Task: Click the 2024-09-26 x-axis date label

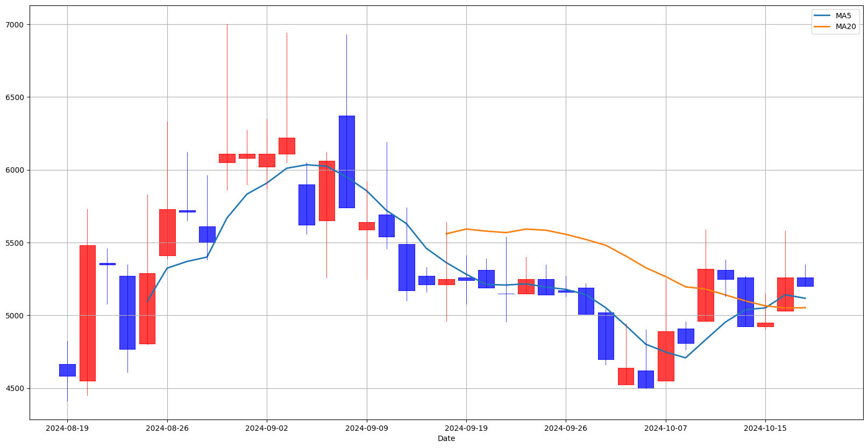Action: pyautogui.click(x=566, y=429)
